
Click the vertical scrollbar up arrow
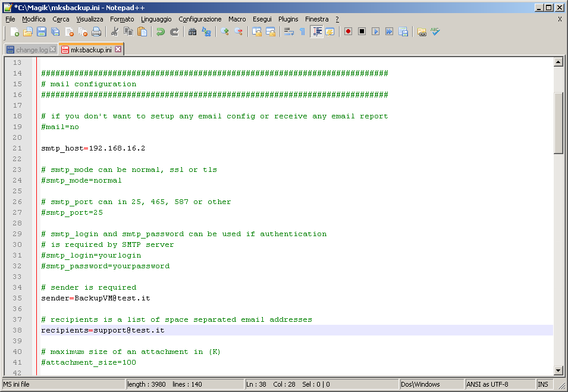558,62
